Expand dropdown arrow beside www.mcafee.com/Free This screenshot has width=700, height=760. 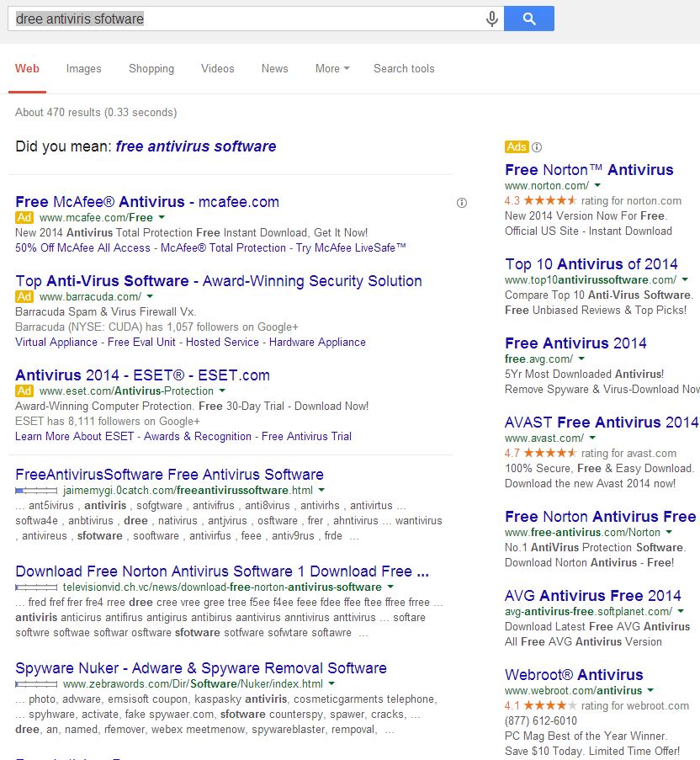pyautogui.click(x=162, y=217)
